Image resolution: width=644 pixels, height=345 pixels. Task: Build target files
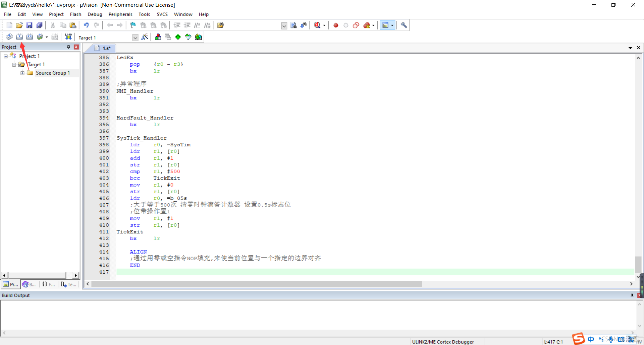(x=19, y=37)
